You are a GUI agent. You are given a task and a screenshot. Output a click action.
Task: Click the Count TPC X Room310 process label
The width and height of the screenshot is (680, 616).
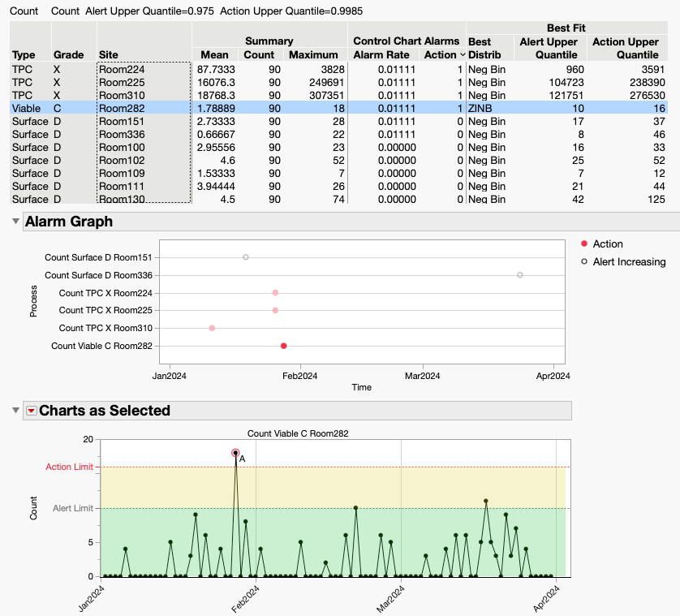105,329
